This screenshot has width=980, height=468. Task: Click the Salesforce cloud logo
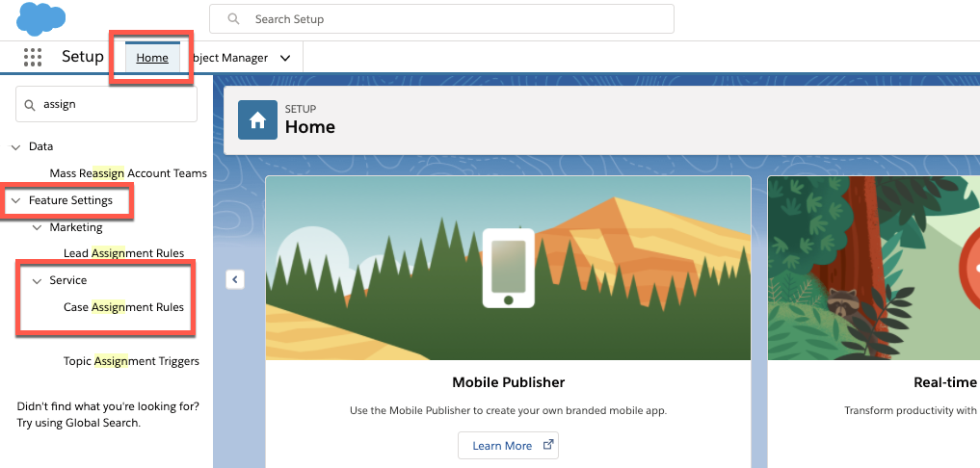pyautogui.click(x=40, y=19)
